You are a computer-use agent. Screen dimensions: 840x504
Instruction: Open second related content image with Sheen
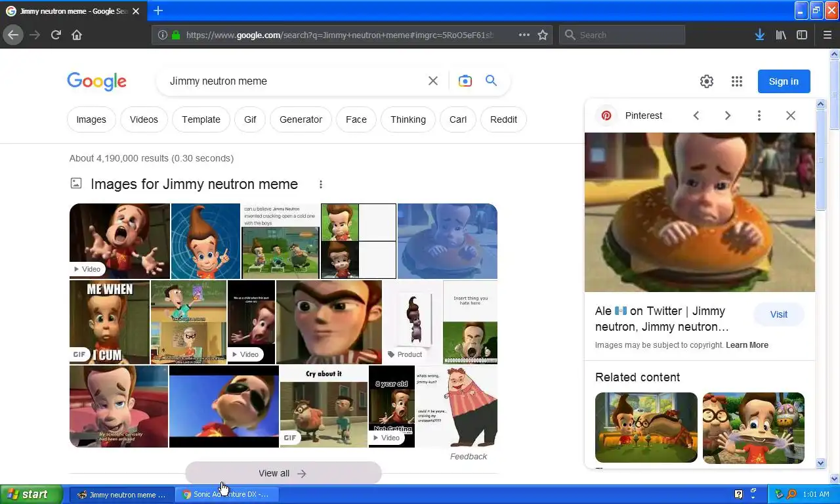tap(753, 427)
